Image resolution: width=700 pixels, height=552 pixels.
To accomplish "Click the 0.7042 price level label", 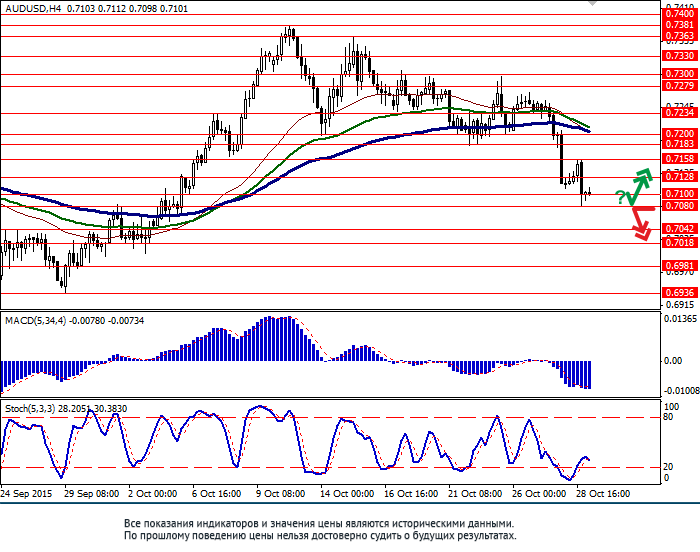I will [x=679, y=229].
